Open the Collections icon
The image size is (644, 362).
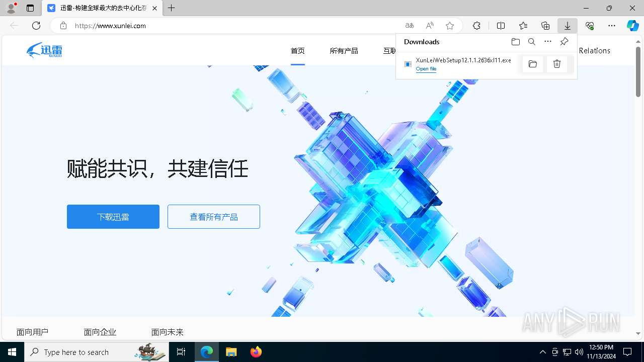coord(545,26)
